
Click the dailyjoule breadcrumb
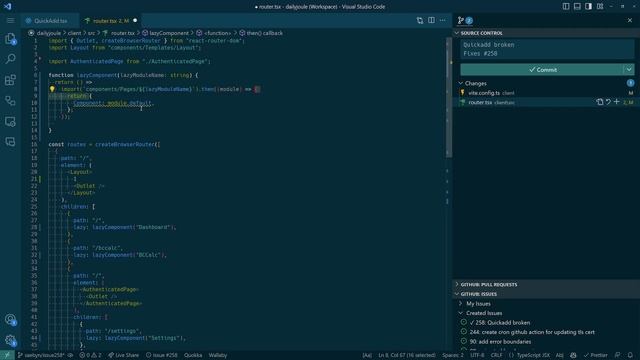[44, 33]
